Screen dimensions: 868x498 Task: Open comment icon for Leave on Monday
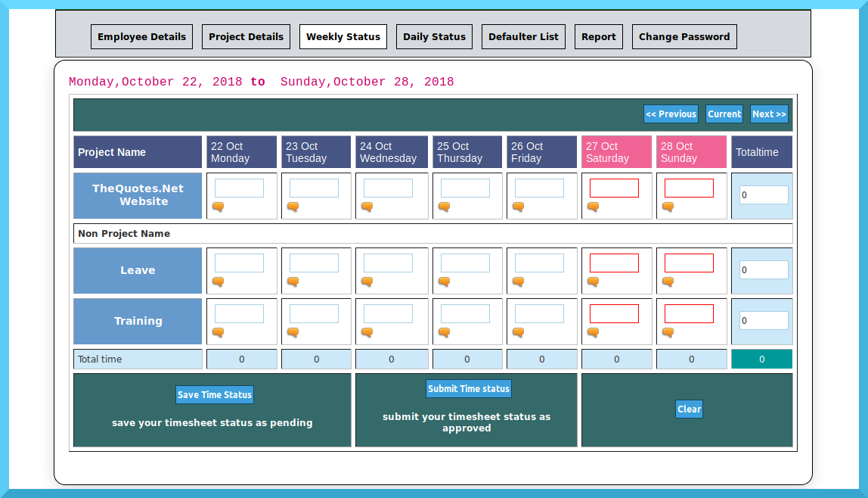(218, 282)
